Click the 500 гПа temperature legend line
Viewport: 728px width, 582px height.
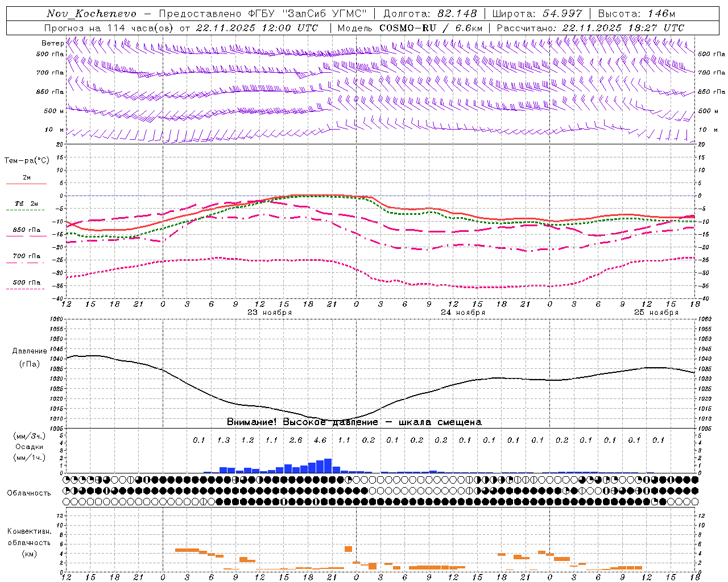(x=26, y=285)
